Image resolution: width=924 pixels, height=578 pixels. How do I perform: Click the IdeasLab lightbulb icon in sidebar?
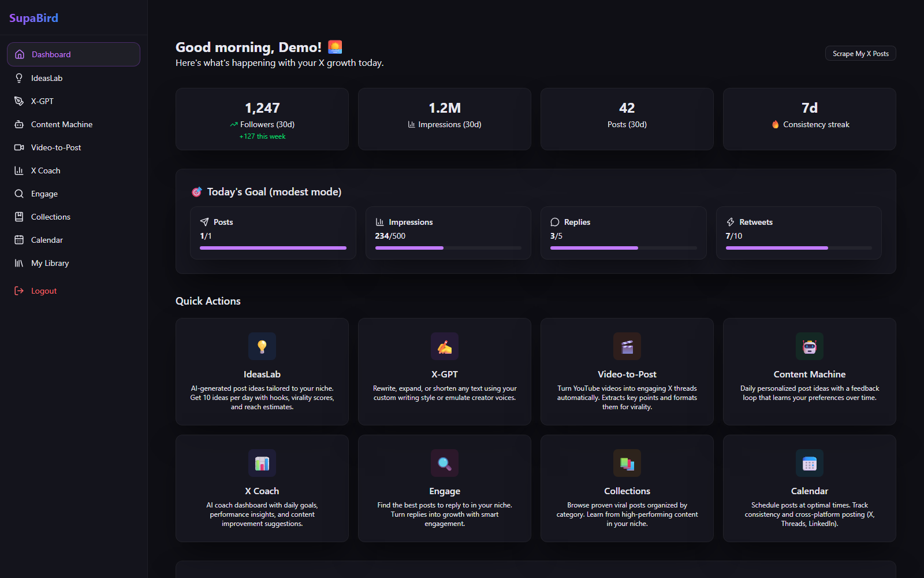click(19, 78)
